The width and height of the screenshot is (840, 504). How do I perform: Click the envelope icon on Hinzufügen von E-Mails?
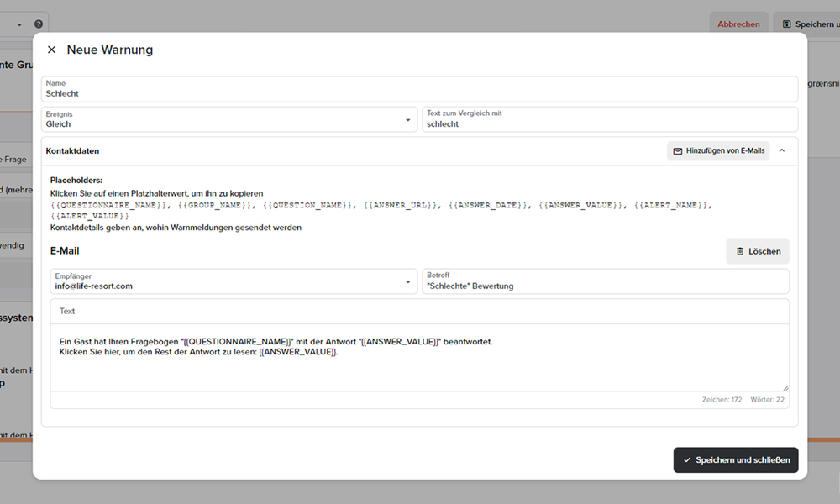point(677,150)
